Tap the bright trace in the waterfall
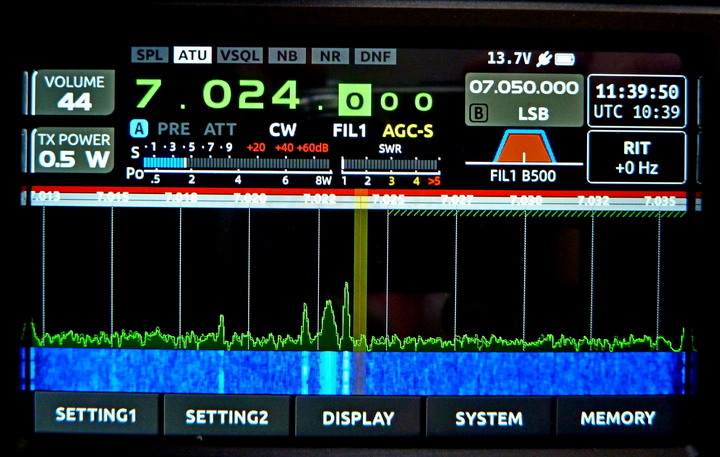 point(328,372)
